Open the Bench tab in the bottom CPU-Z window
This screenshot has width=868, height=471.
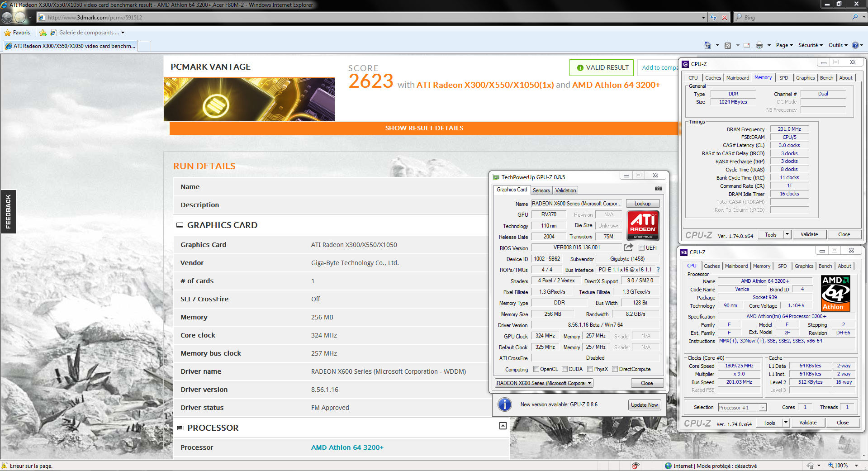[825, 266]
